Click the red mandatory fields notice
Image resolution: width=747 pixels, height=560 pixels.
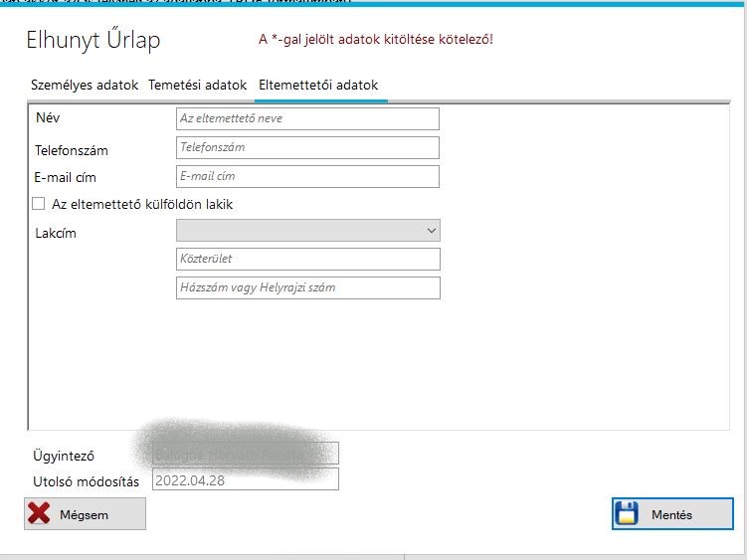[375, 40]
